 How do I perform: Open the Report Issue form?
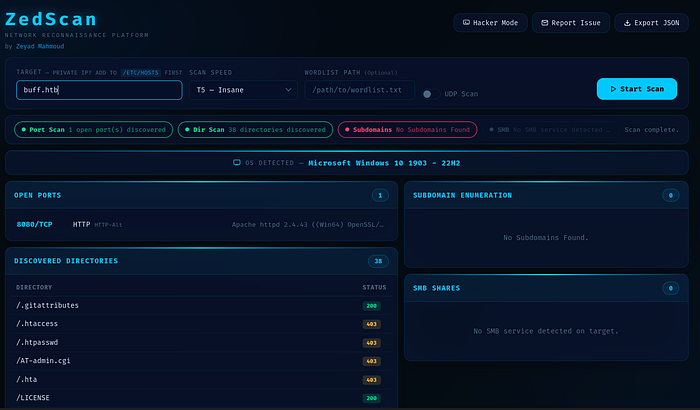[571, 23]
